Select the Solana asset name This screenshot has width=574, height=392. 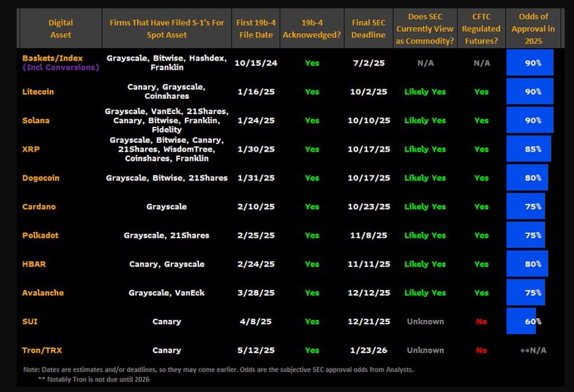coord(36,120)
